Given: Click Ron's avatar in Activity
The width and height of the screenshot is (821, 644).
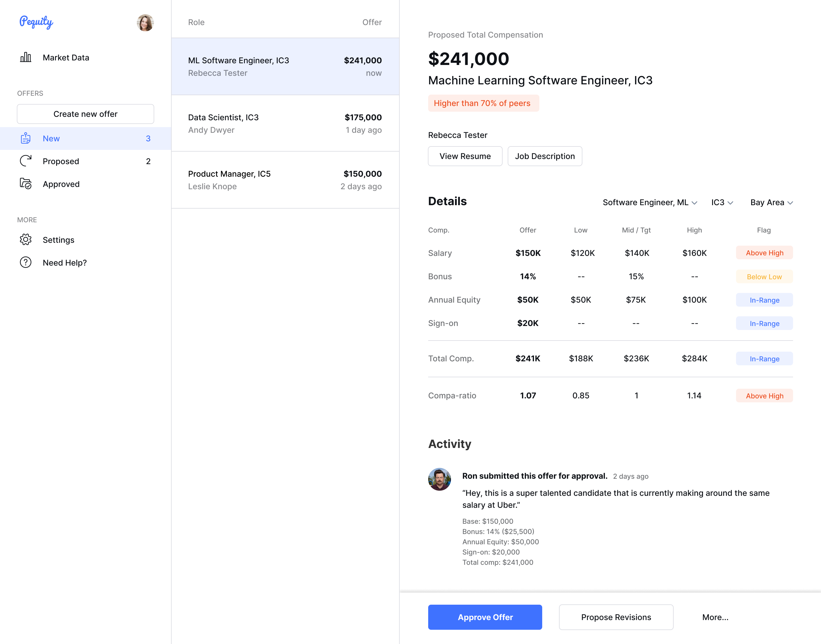Looking at the screenshot, I should coord(439,479).
